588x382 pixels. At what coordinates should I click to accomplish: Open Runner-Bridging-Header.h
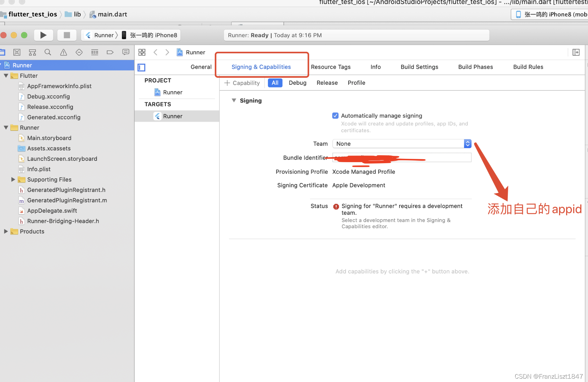[x=63, y=221]
